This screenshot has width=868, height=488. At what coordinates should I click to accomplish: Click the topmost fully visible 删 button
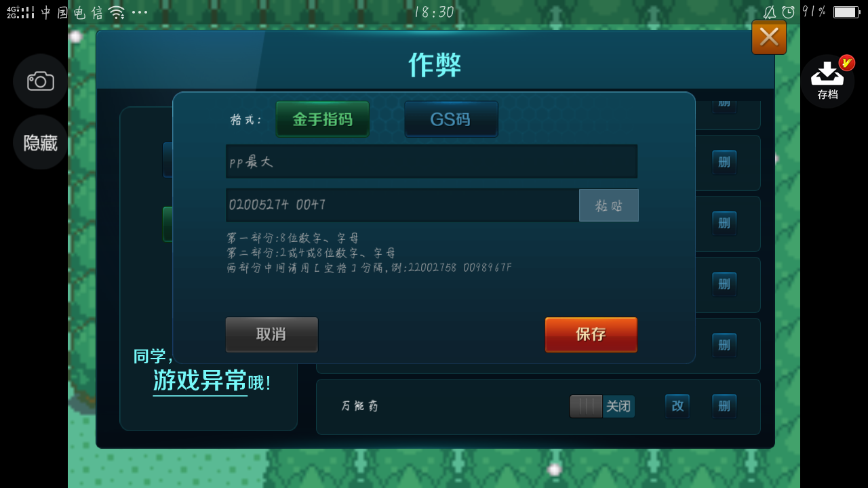(x=724, y=162)
